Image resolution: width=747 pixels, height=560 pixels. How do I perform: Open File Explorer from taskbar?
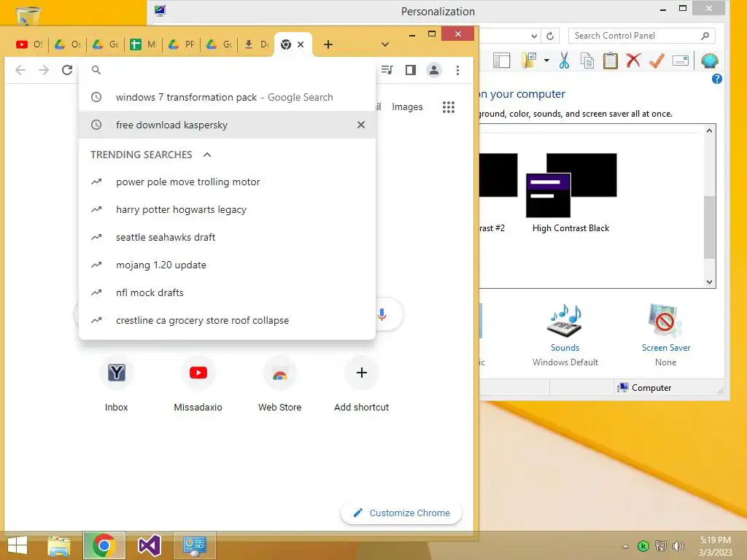pos(58,545)
